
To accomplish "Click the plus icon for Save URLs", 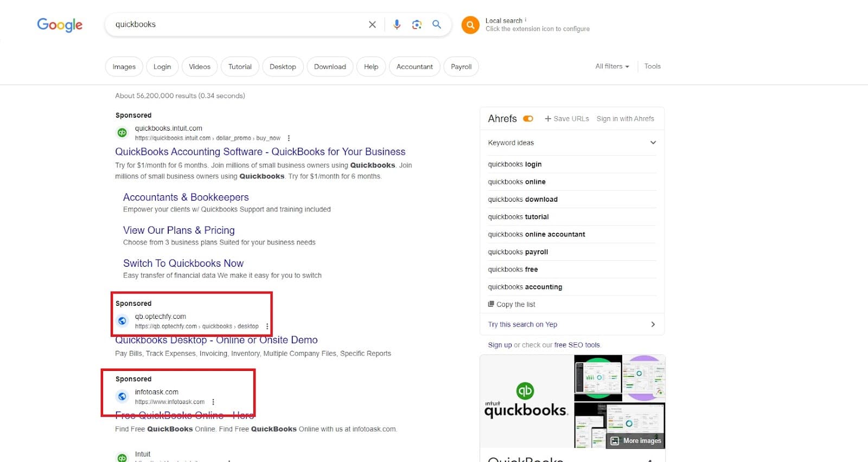I will 548,119.
